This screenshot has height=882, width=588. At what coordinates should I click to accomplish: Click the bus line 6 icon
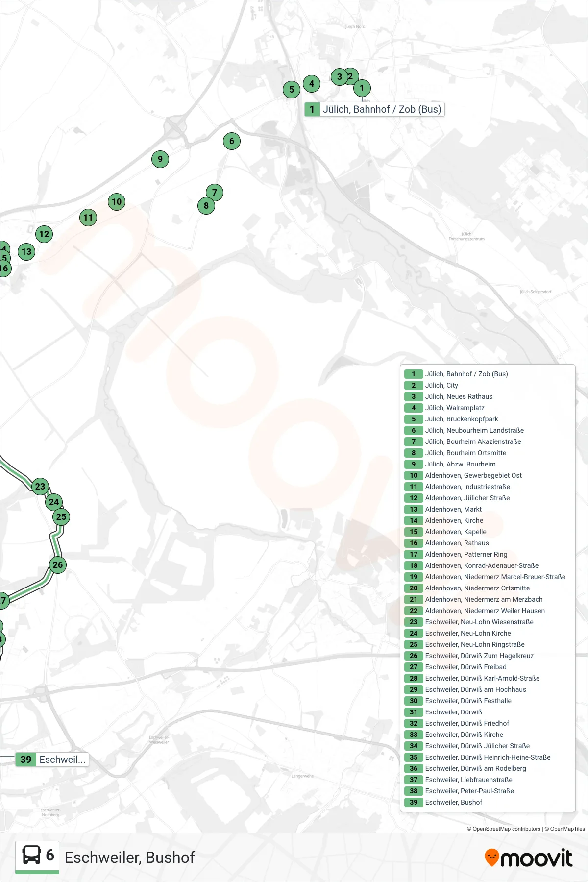pyautogui.click(x=37, y=857)
